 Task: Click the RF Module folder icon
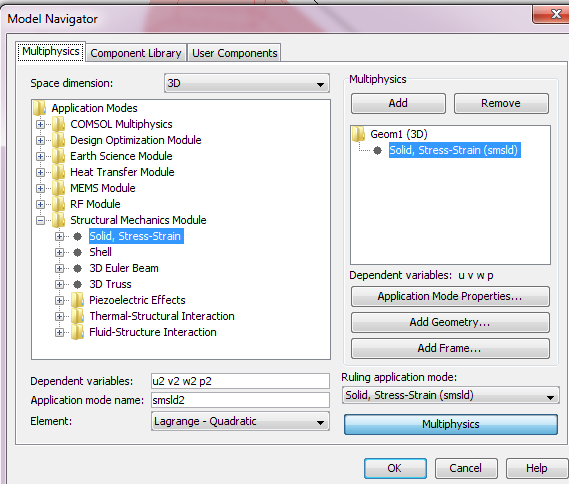[x=58, y=204]
